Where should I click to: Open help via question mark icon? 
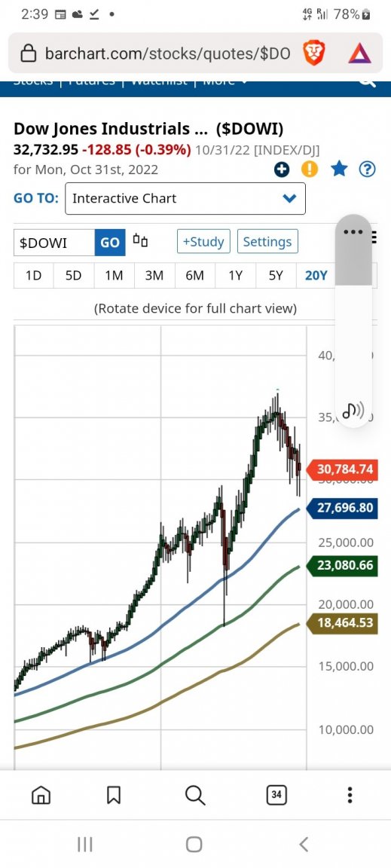click(x=368, y=170)
